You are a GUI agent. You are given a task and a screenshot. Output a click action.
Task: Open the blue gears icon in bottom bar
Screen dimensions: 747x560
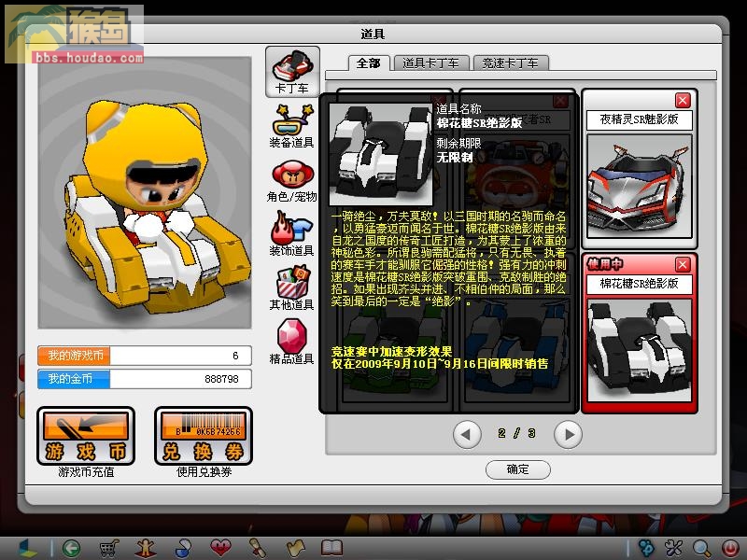click(x=646, y=549)
